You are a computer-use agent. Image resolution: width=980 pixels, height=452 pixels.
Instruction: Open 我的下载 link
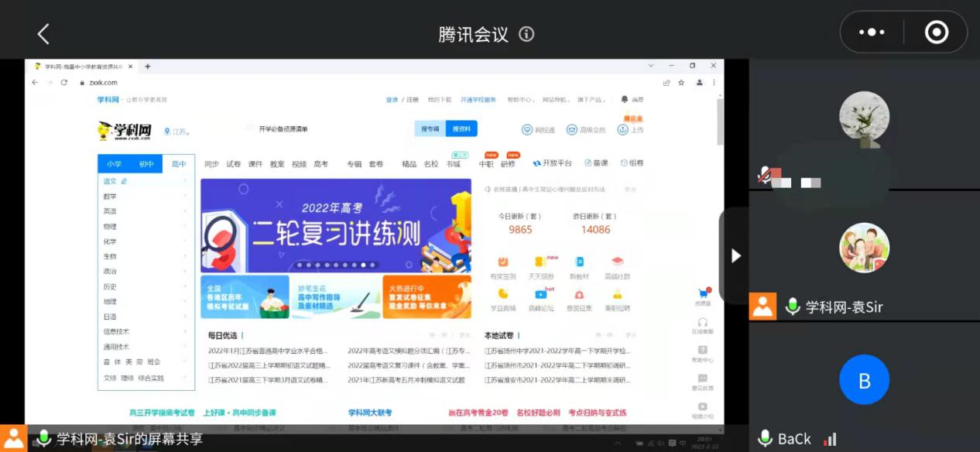tap(440, 99)
